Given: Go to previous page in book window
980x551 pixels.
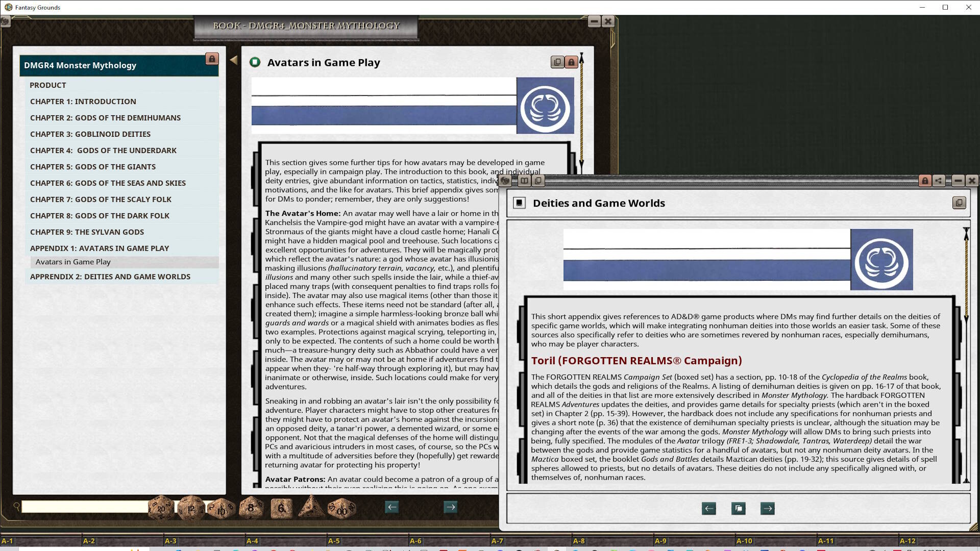Looking at the screenshot, I should [x=391, y=507].
